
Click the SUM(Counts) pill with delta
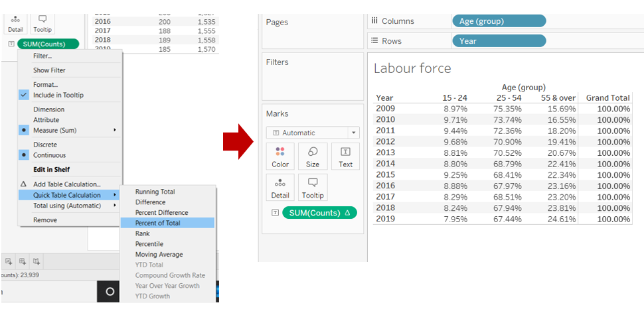(319, 213)
